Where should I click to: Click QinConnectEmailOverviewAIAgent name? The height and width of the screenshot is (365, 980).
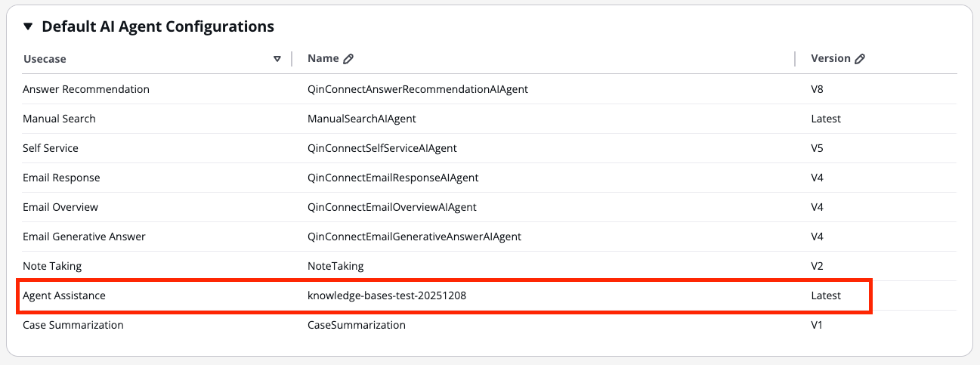tap(391, 207)
